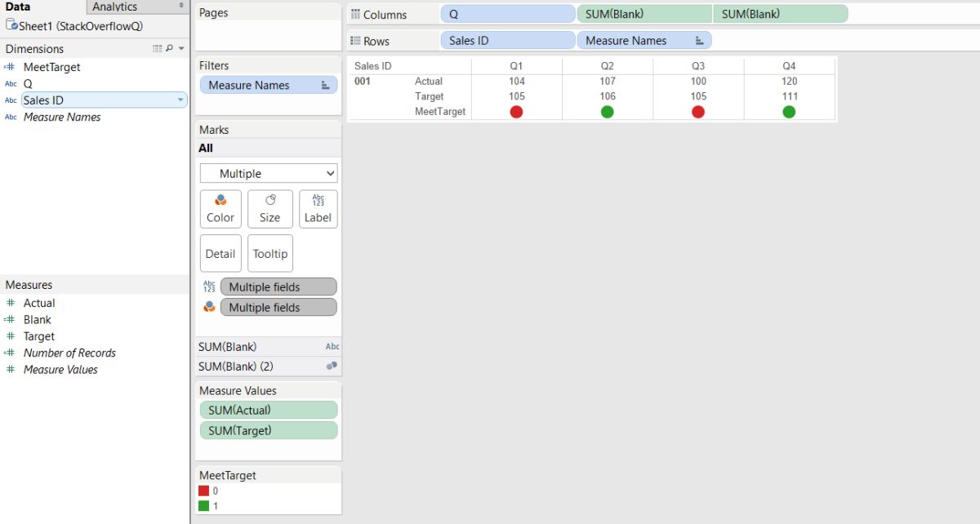The image size is (980, 524).
Task: Click the SUM(Actual) Measure Values pill
Action: pyautogui.click(x=269, y=411)
